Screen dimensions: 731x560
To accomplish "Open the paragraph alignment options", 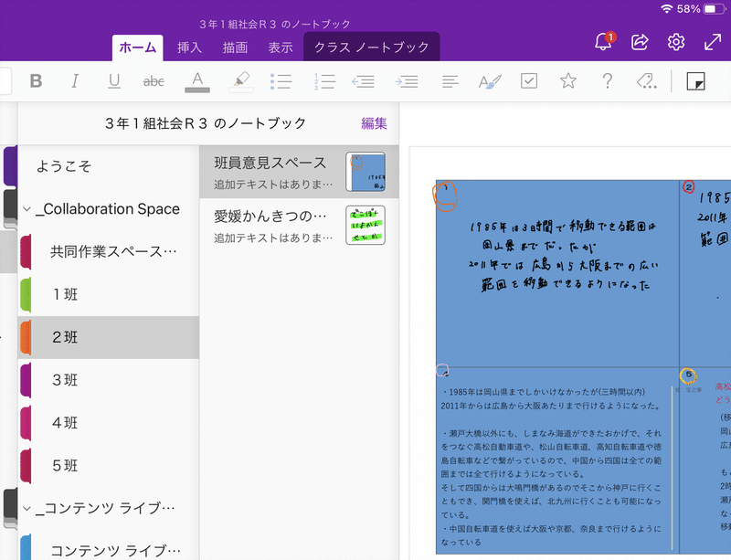I will [450, 82].
